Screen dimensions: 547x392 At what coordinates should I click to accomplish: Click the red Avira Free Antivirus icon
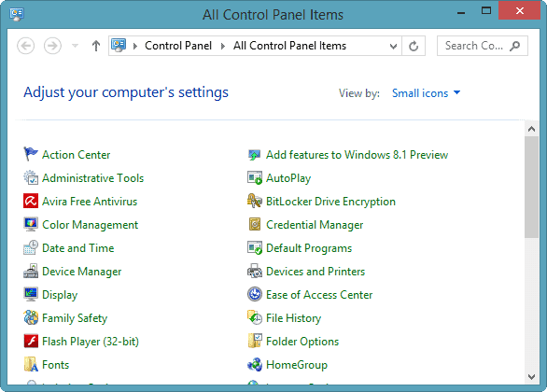(31, 202)
